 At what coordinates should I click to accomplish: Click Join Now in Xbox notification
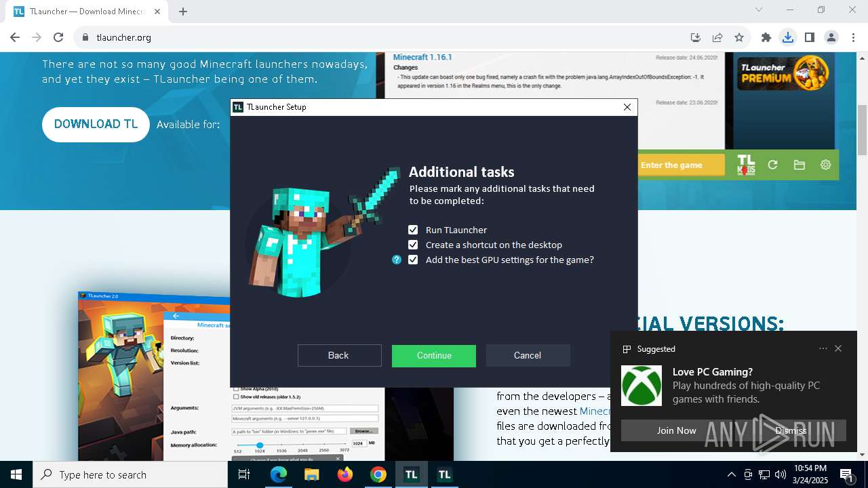pos(676,430)
